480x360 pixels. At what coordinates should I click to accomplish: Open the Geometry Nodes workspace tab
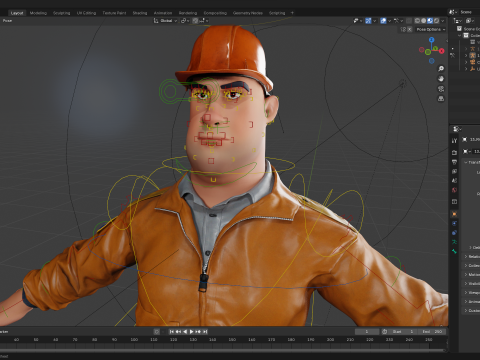click(248, 13)
